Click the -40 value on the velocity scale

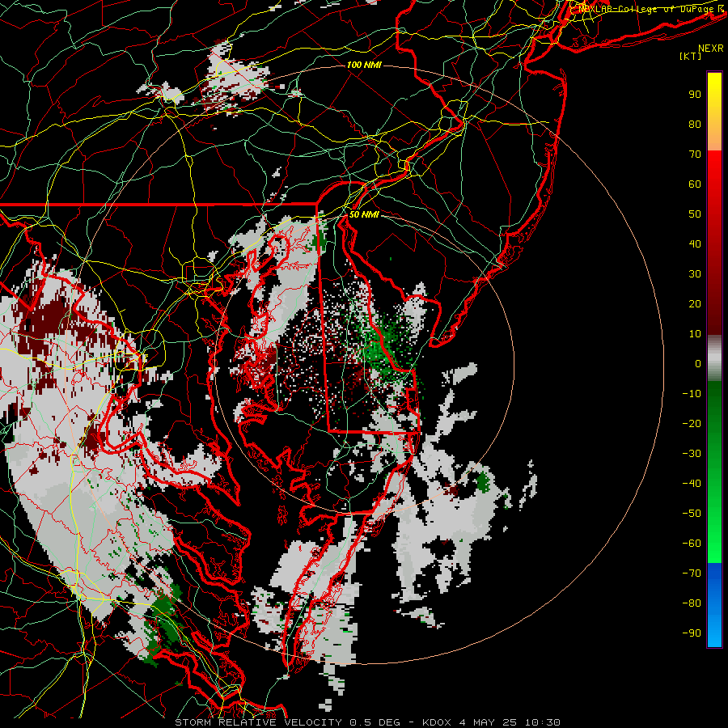tap(692, 484)
